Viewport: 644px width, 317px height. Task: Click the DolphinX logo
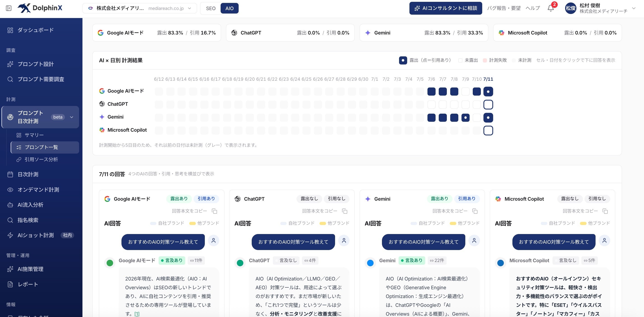point(40,8)
